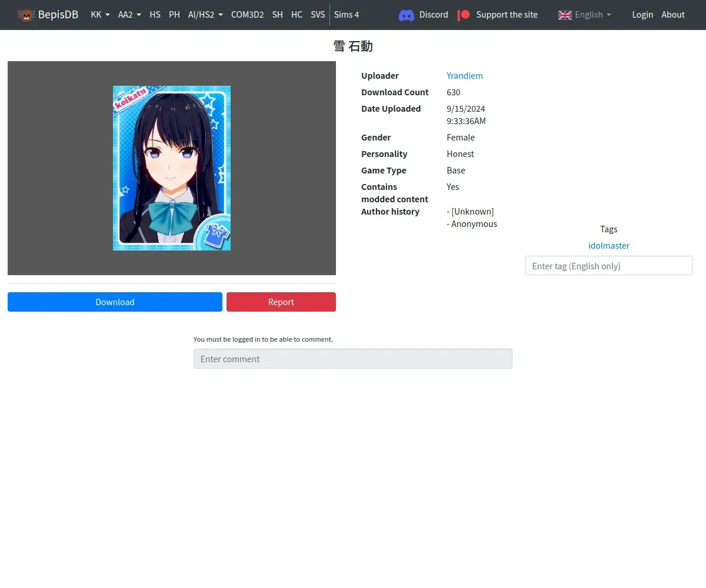Open the KK dropdown menu
Screen dimensions: 706x588
pyautogui.click(x=100, y=15)
